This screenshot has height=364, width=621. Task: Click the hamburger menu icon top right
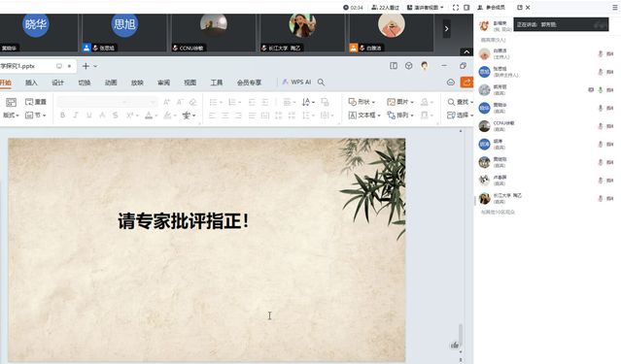tap(615, 7)
